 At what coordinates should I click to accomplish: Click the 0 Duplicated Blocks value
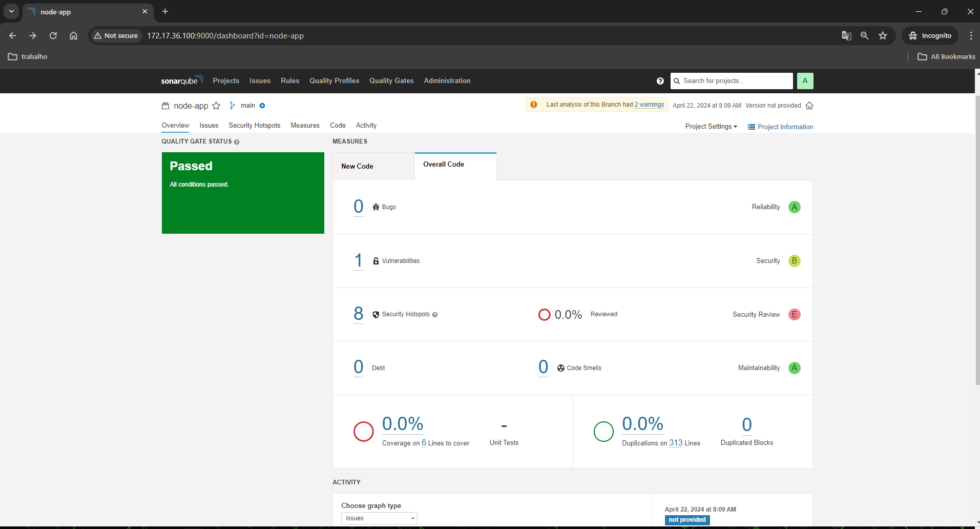[x=747, y=425]
